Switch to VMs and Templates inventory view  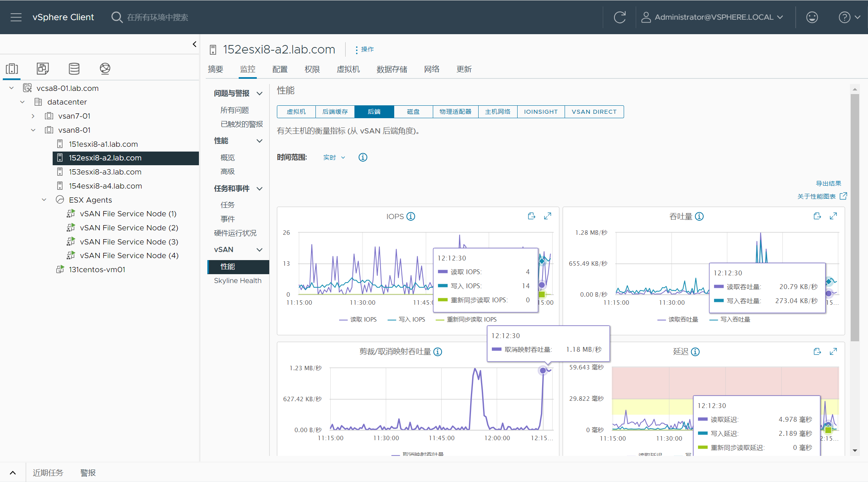click(x=43, y=69)
